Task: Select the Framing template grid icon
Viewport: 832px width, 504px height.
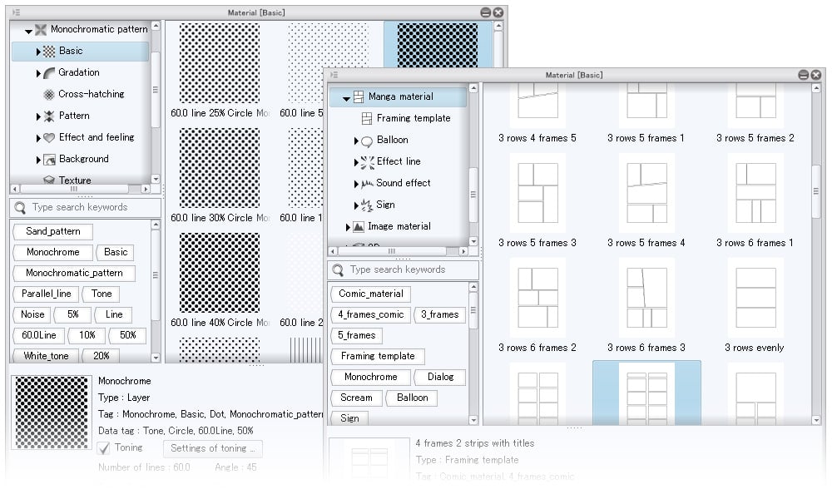Action: (367, 119)
